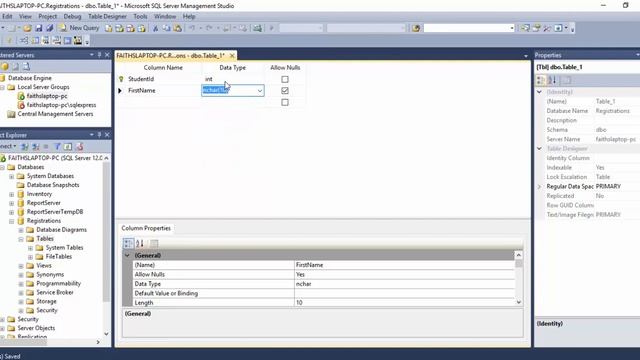Pin the Object Explorer panel
This screenshot has height=360, width=640.
click(x=99, y=135)
